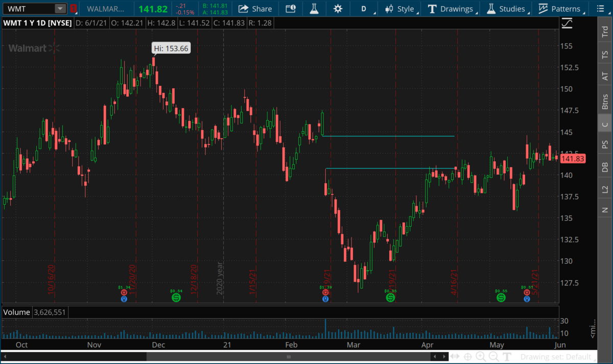Click the November earnings phone icon under $1.34

(x=124, y=293)
